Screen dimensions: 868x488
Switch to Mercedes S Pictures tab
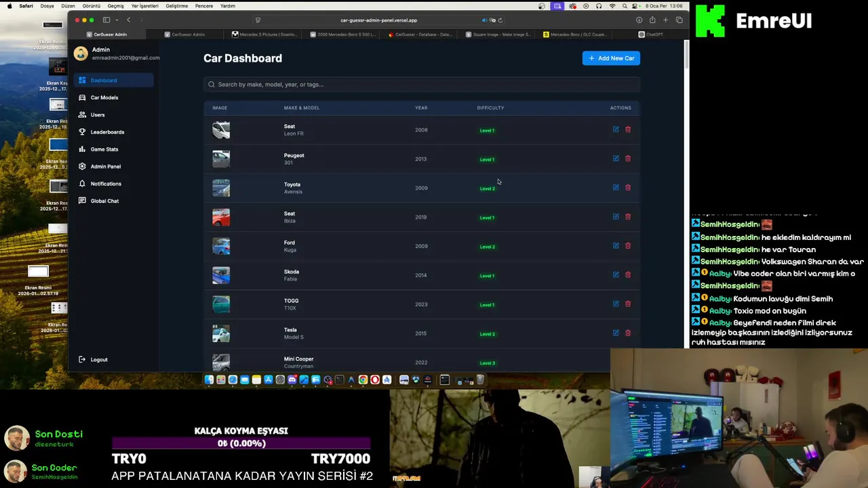(264, 34)
